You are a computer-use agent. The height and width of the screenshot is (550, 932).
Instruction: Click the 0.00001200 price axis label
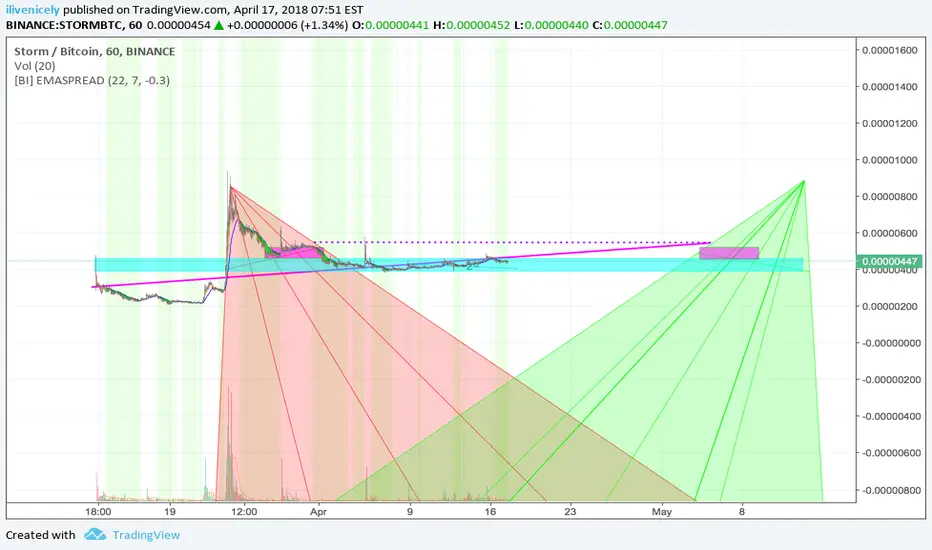[x=890, y=124]
